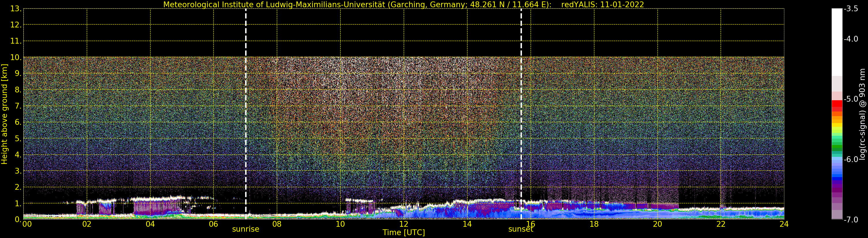
Task: Click the sunset label below the axis
Action: click(x=521, y=229)
